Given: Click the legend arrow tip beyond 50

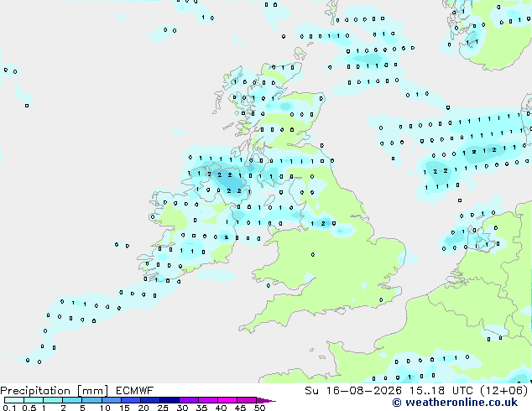Looking at the screenshot, I should pos(266,401).
